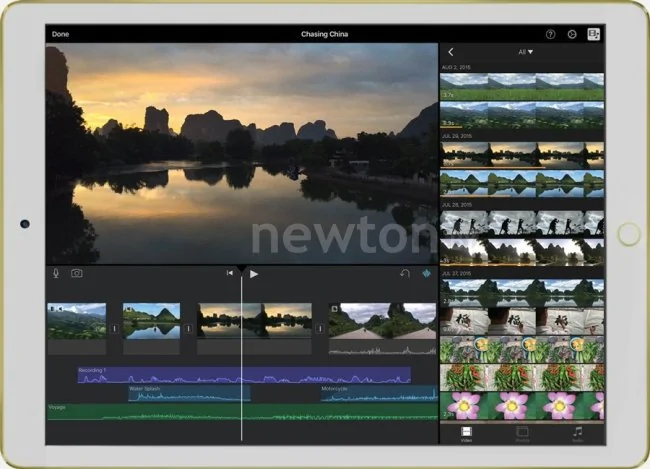
Task: Switch to the Video tab
Action: (466, 434)
